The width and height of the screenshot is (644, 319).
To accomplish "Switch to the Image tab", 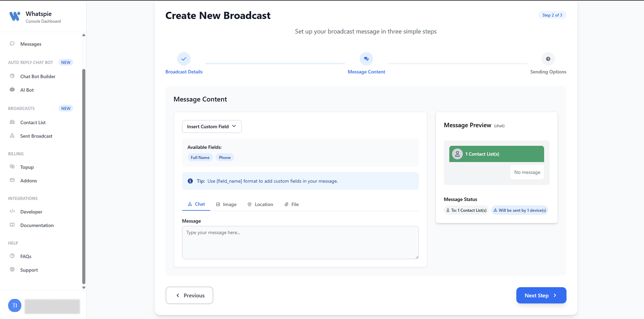I will (x=226, y=204).
